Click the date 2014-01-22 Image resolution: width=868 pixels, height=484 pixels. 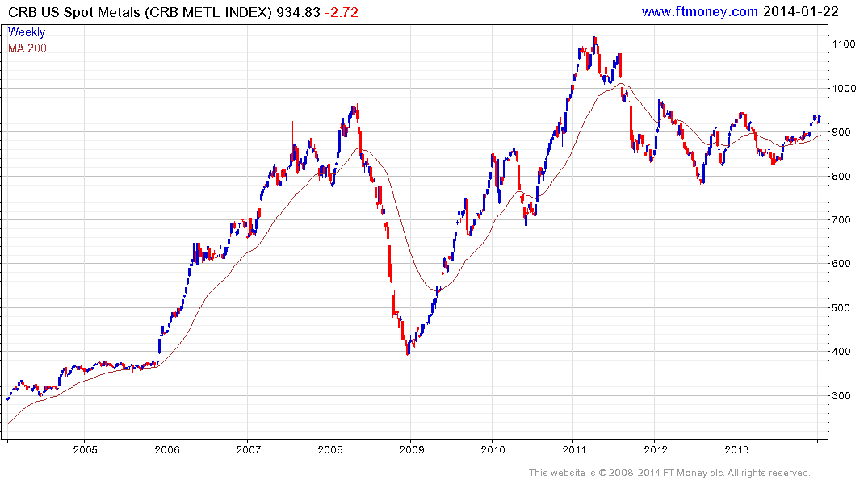click(x=800, y=11)
